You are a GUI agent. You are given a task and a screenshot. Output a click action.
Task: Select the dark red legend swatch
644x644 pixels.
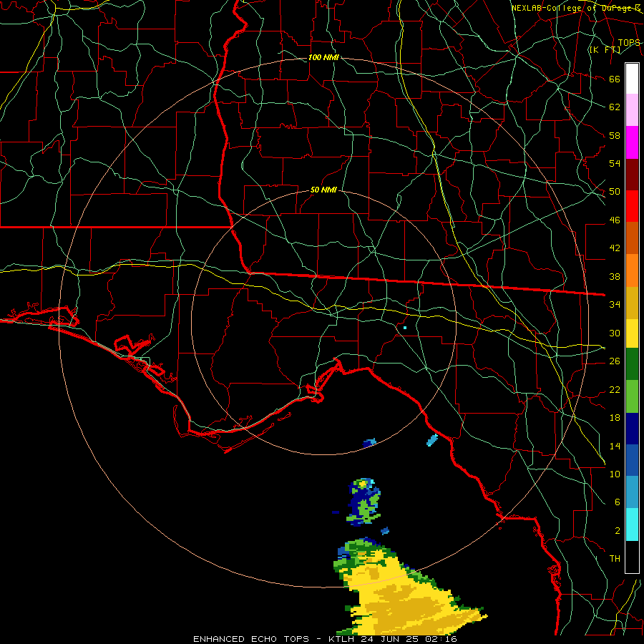(632, 175)
